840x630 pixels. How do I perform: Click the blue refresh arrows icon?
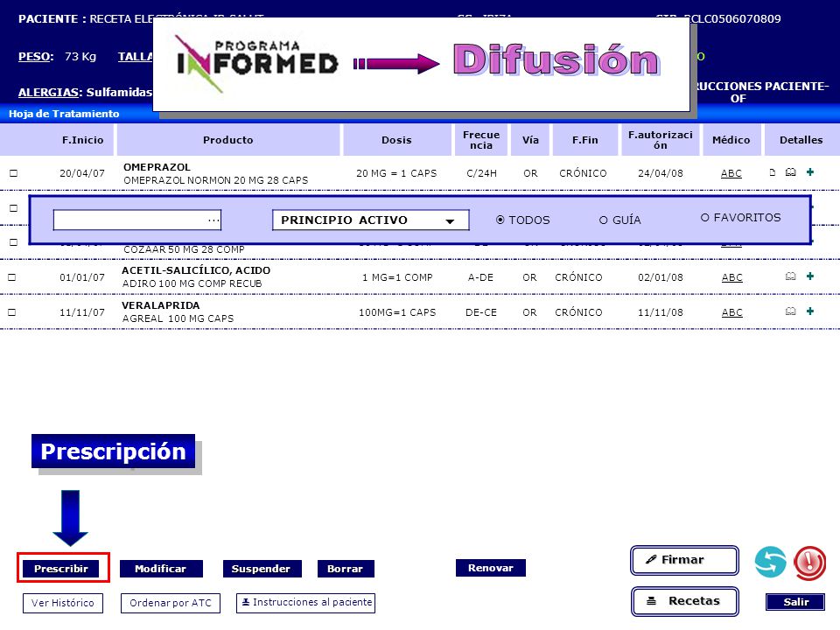[x=770, y=562]
